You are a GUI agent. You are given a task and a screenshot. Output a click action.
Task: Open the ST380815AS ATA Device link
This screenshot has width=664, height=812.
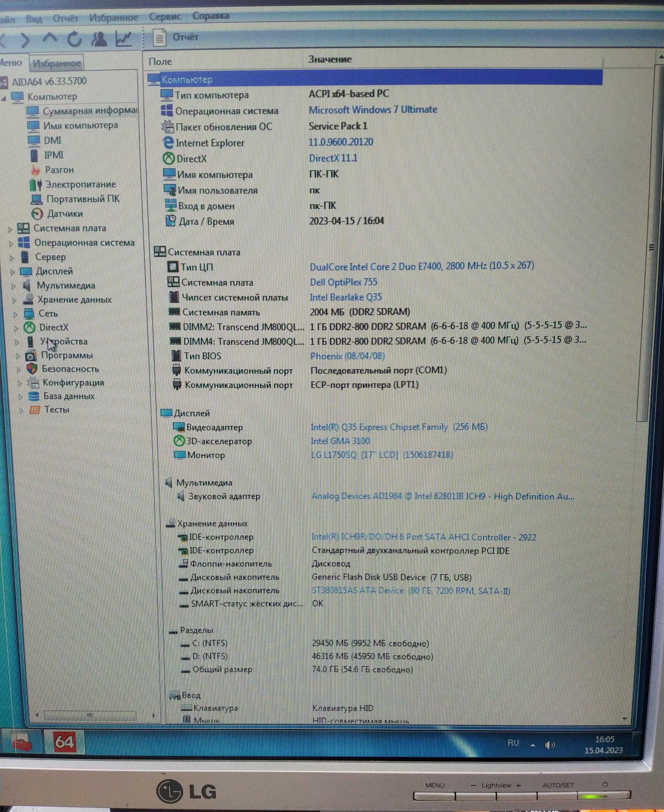point(411,590)
